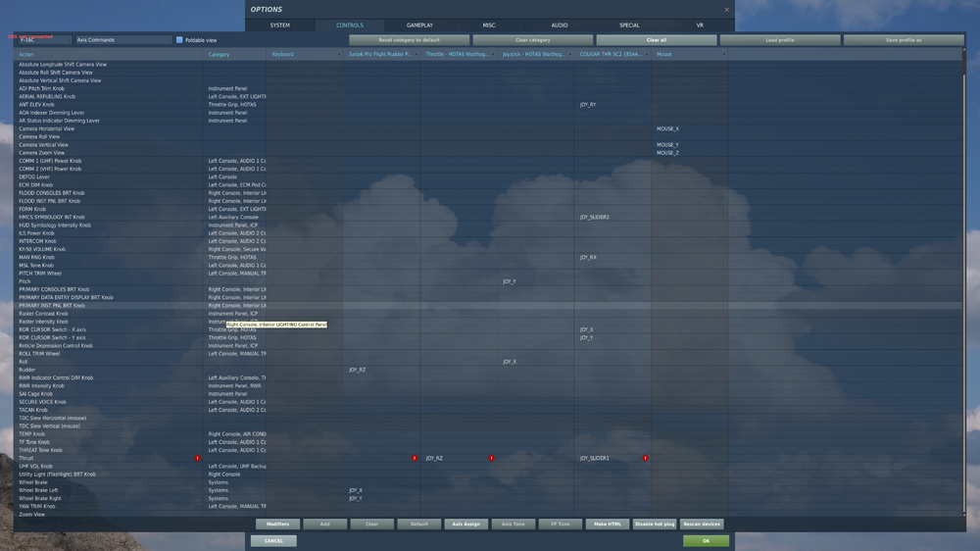Select the Roll action row
This screenshot has height=551, width=980.
click(x=488, y=362)
